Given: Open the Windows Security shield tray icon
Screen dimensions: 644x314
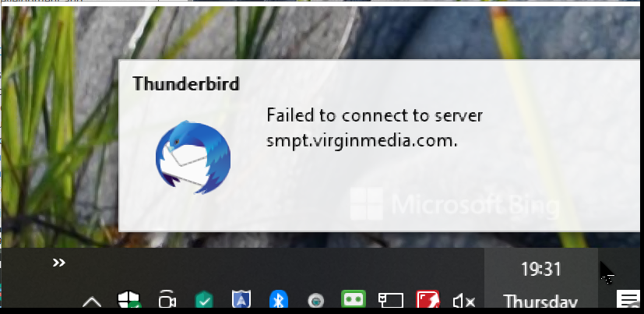Looking at the screenshot, I should (x=129, y=300).
